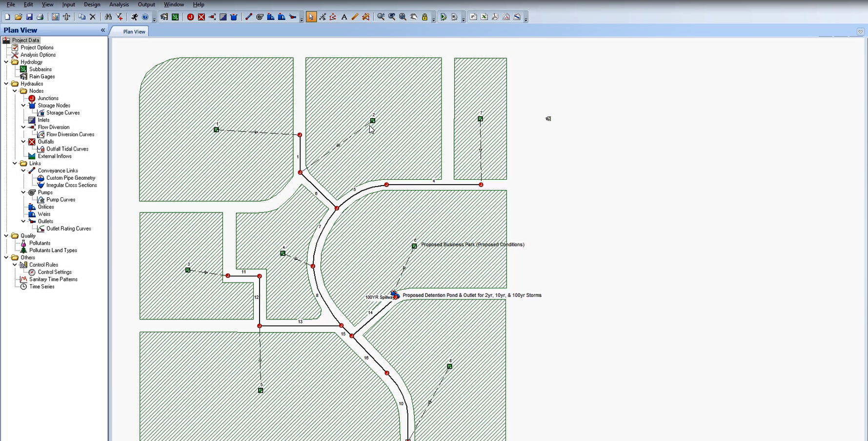868x441 pixels.
Task: Select Conveyance Links in the tree
Action: point(58,170)
